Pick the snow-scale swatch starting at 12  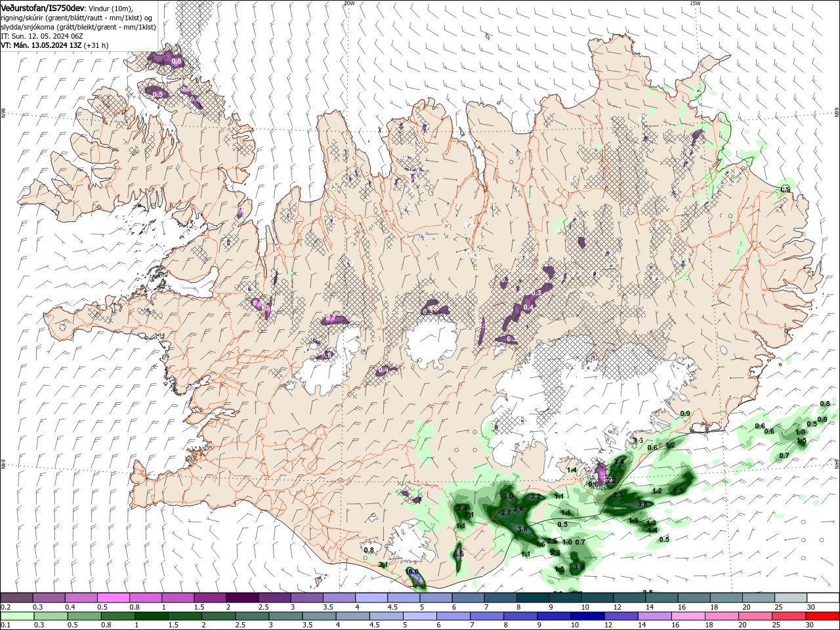(x=629, y=597)
